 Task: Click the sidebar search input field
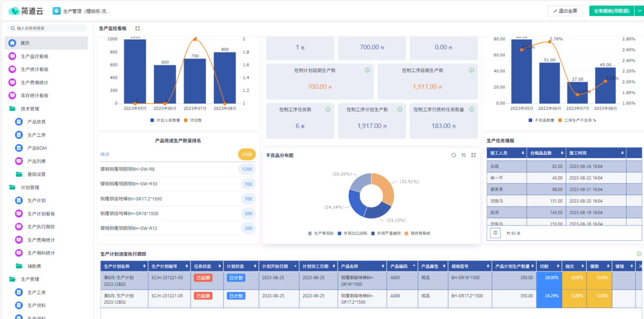point(47,28)
